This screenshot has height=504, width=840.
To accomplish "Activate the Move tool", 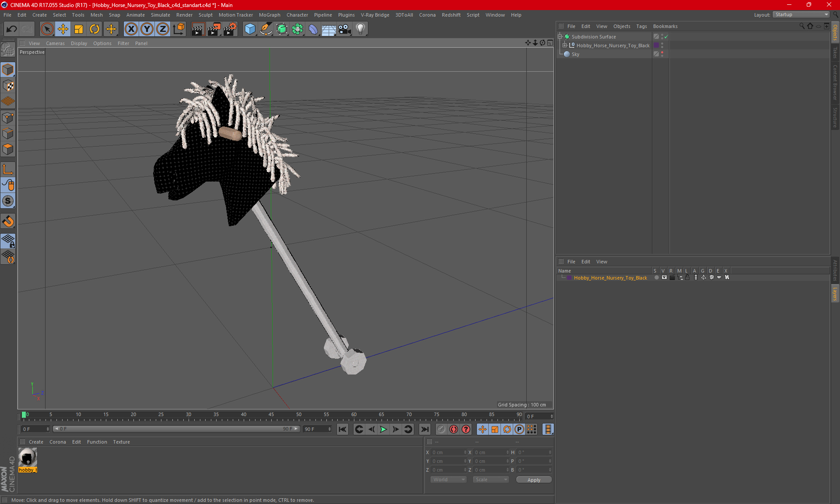I will [63, 29].
